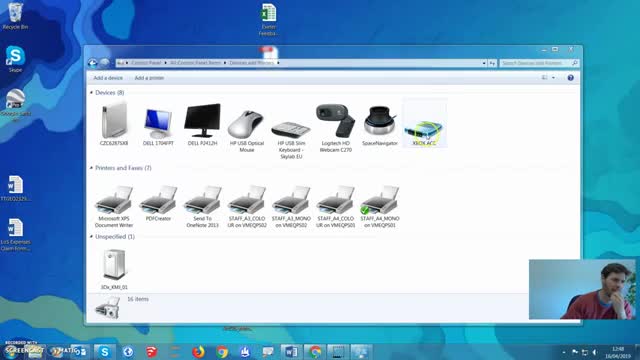Viewport: 640px width, 360px height.
Task: Click the Help question mark icon
Action: tap(571, 78)
